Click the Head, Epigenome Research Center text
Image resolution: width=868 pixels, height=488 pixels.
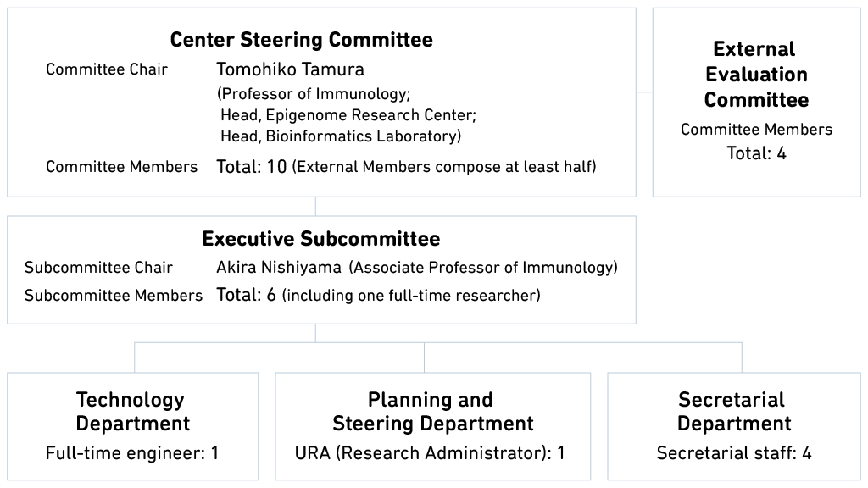click(x=348, y=114)
